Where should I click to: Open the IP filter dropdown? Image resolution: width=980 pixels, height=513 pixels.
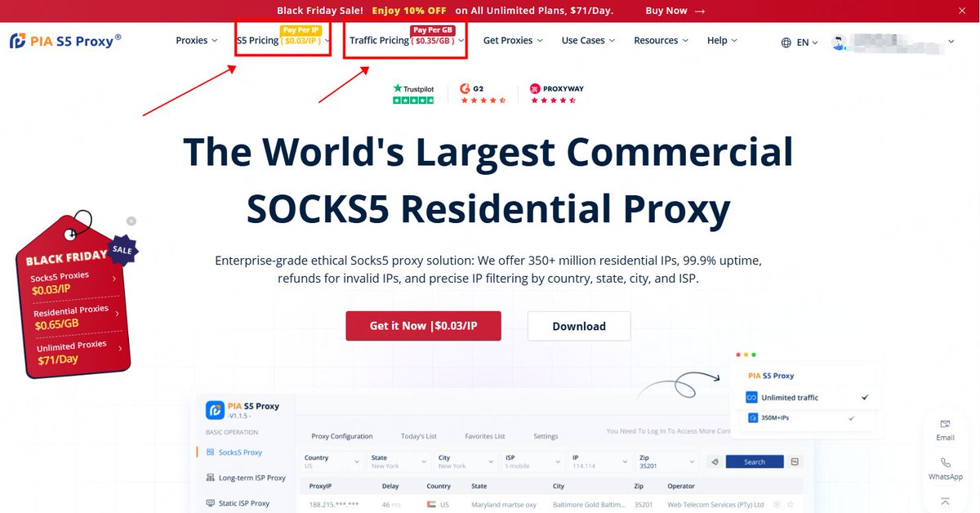point(601,462)
